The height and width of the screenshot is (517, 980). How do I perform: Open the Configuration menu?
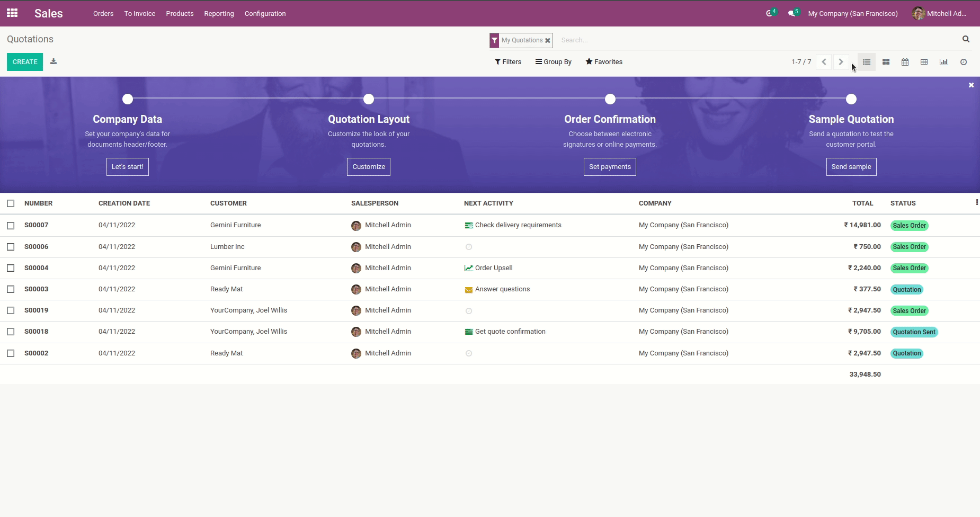coord(265,13)
